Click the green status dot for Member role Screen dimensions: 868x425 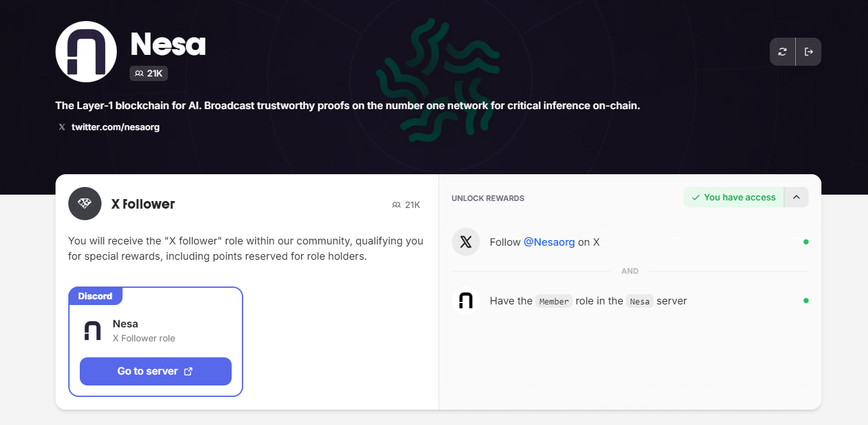(806, 301)
